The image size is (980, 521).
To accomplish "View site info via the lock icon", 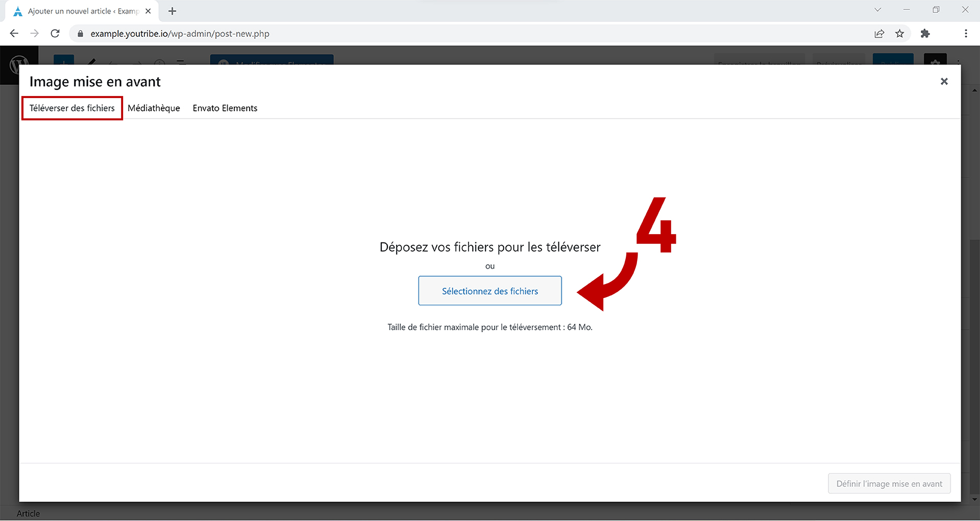I will pyautogui.click(x=80, y=34).
